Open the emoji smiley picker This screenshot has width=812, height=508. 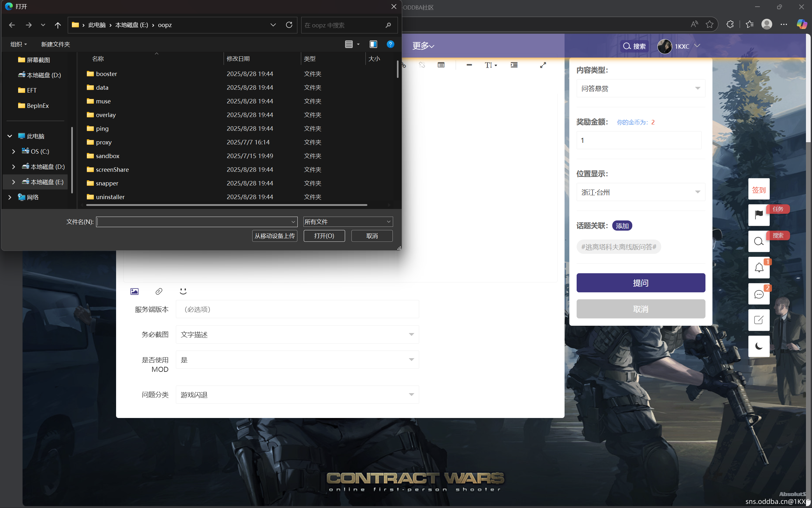click(x=183, y=291)
